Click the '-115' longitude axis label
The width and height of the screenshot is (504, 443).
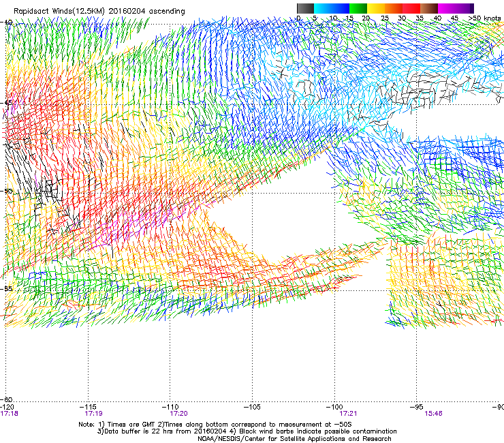[x=89, y=407]
